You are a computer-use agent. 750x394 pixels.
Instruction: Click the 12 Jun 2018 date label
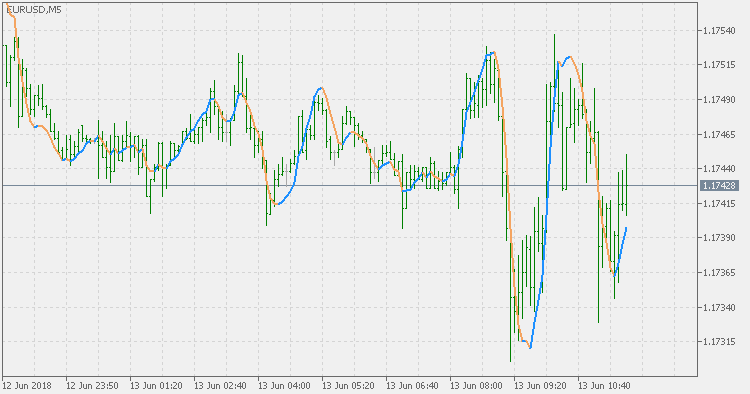click(27, 385)
